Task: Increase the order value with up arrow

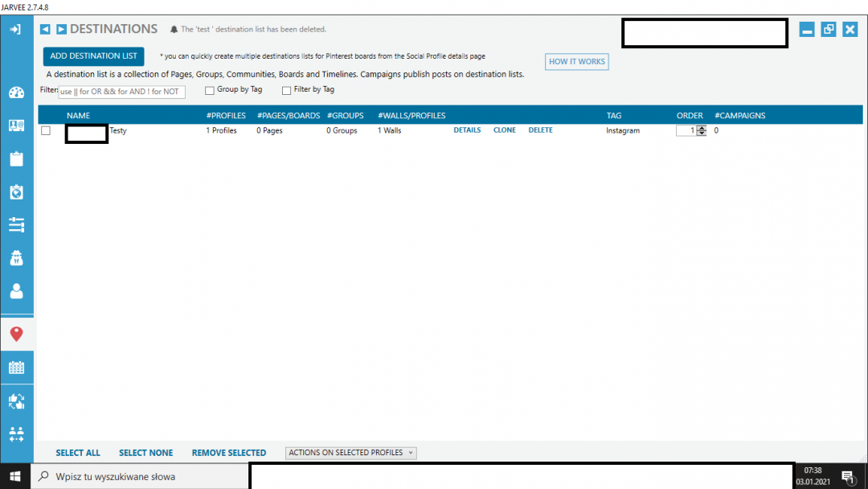Action: click(x=702, y=128)
